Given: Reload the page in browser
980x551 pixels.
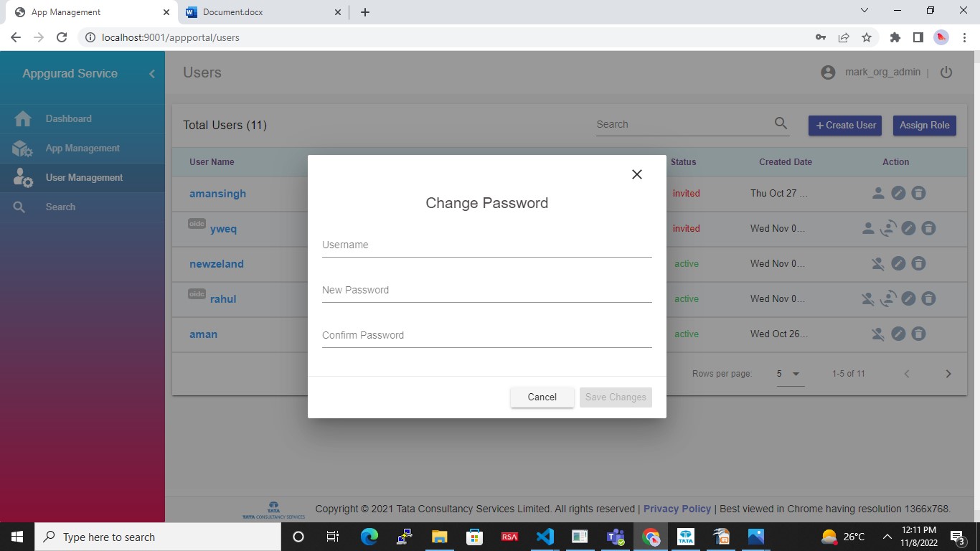Looking at the screenshot, I should pyautogui.click(x=62, y=37).
